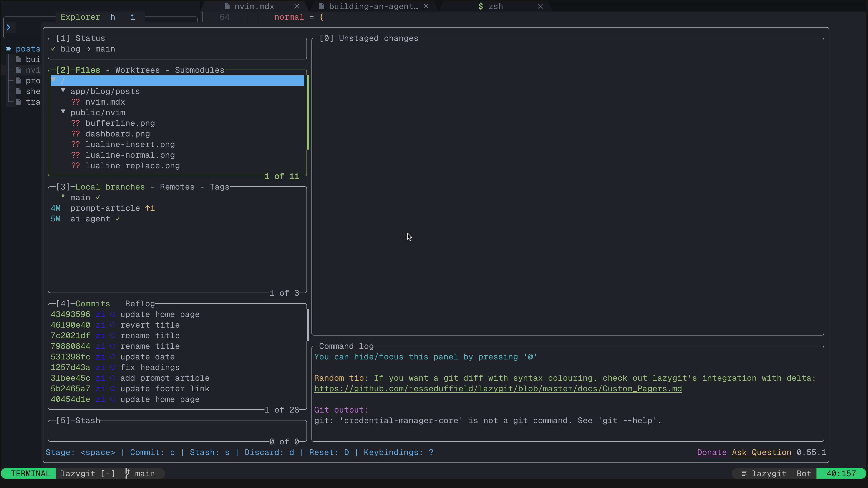Click the Donate link
Image resolution: width=868 pixels, height=488 pixels.
point(712,452)
